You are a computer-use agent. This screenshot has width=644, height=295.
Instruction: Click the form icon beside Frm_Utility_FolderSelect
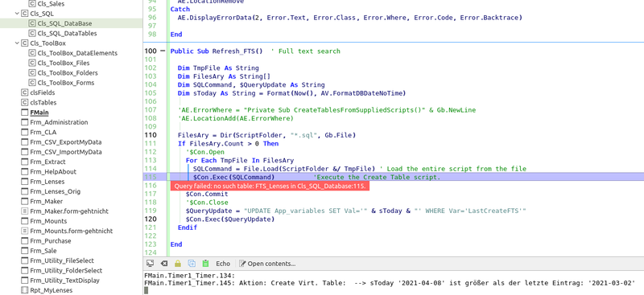coord(24,270)
